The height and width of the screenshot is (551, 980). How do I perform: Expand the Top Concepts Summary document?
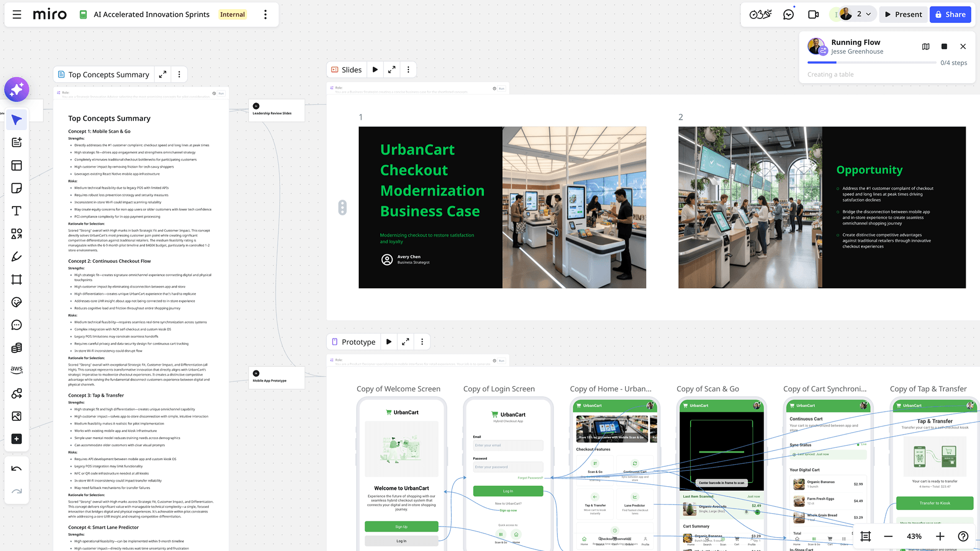162,74
